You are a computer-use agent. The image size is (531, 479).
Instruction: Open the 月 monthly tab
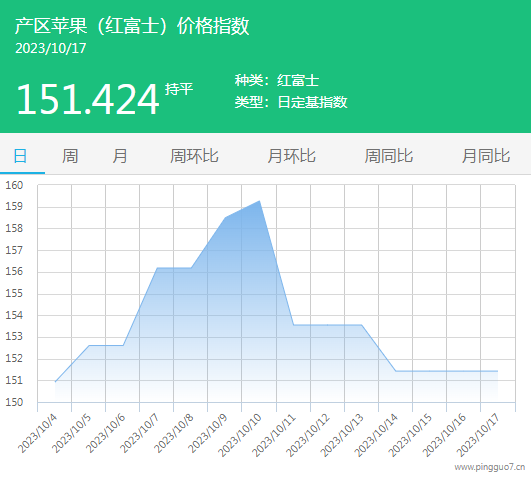tap(120, 156)
